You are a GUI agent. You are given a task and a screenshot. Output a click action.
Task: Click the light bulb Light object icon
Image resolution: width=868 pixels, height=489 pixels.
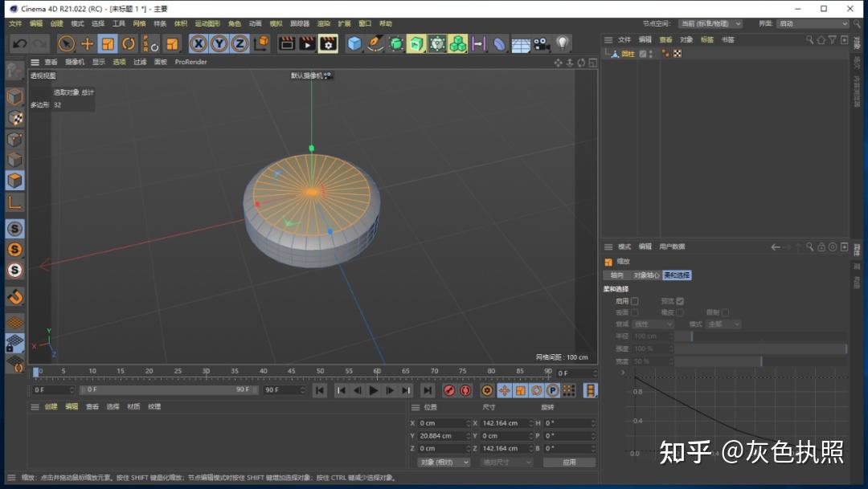[x=563, y=43]
